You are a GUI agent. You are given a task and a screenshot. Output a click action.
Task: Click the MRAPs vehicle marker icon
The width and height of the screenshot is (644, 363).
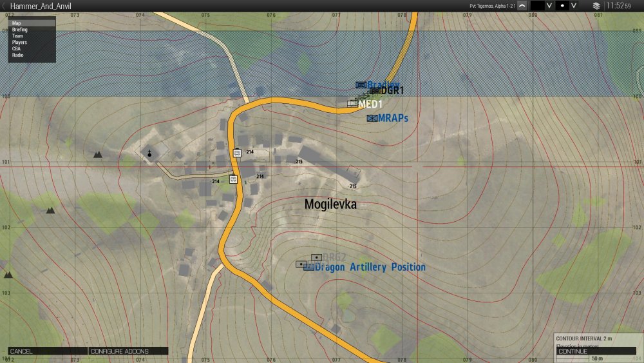pyautogui.click(x=372, y=118)
